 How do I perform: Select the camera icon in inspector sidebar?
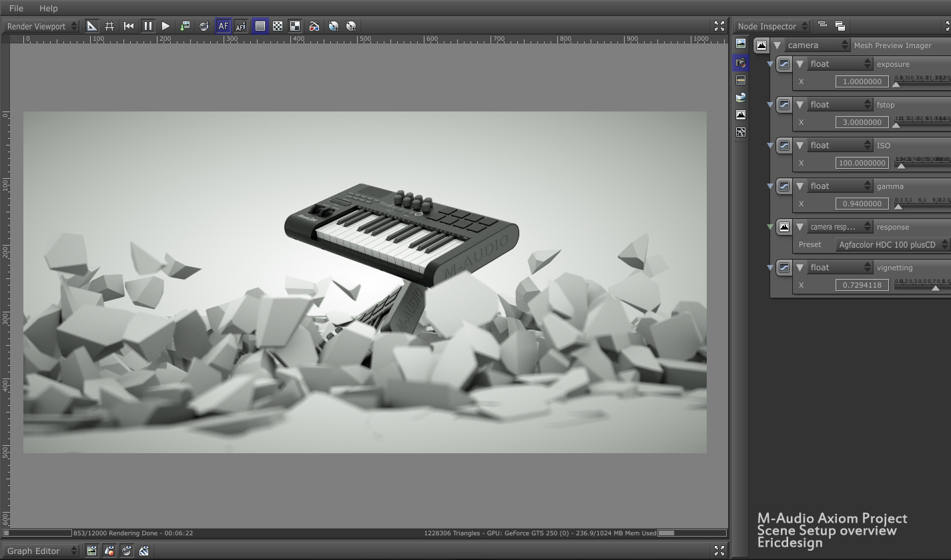[741, 63]
